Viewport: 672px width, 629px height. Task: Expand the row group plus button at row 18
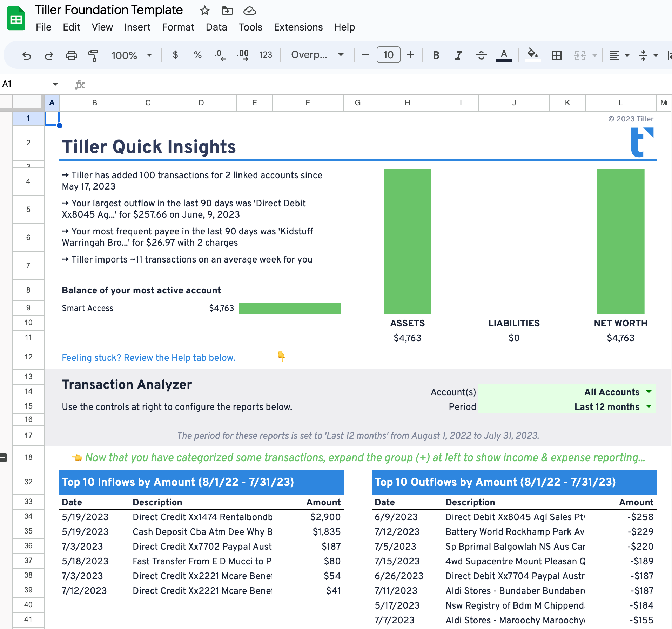click(x=3, y=457)
